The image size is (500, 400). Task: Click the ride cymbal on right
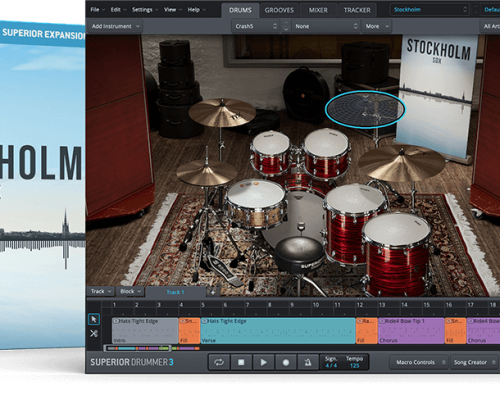tap(402, 163)
